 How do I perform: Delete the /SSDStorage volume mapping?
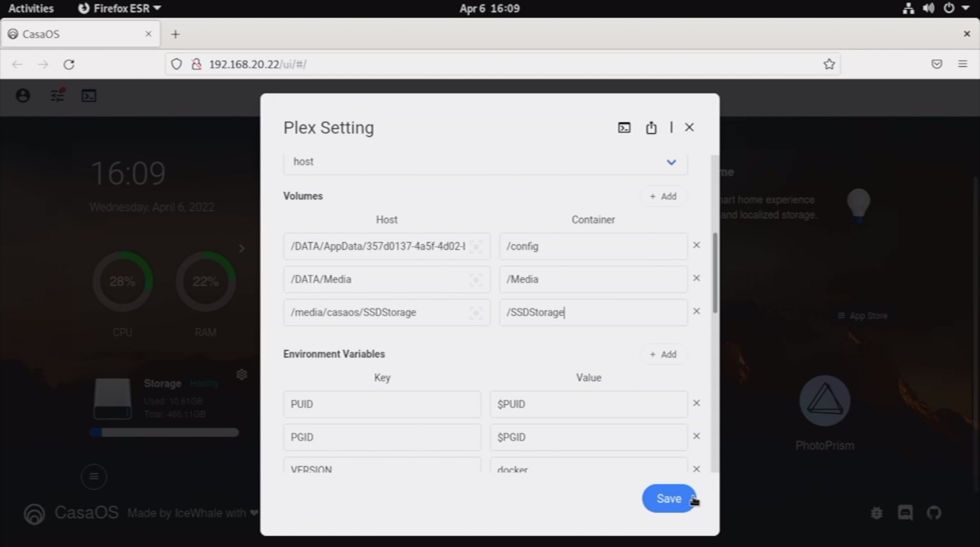coord(696,311)
